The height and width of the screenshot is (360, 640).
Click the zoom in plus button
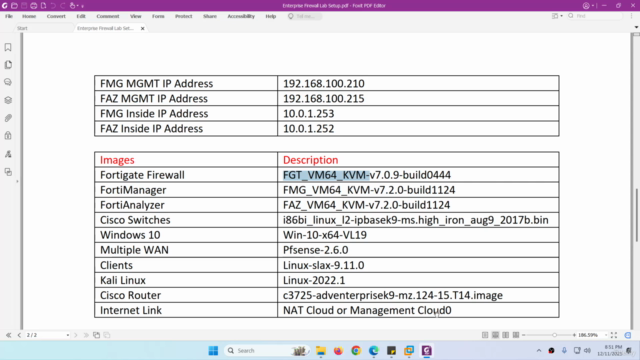click(x=574, y=335)
